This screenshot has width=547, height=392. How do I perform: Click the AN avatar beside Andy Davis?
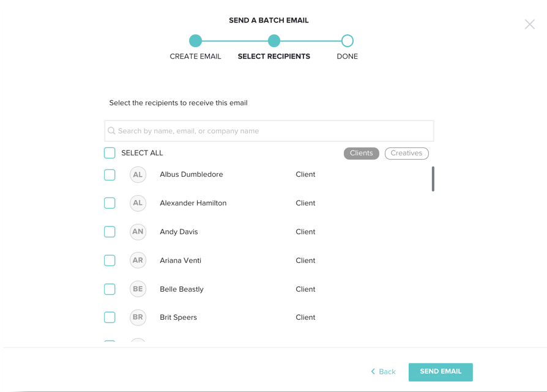138,232
